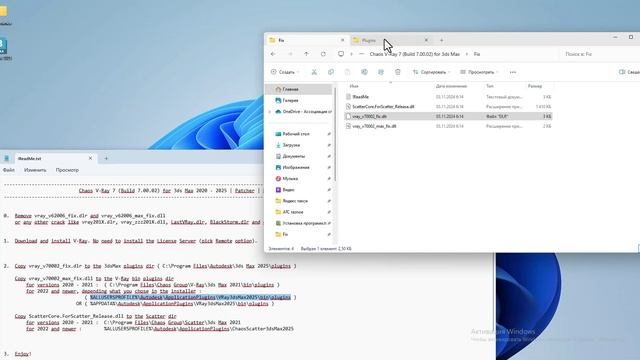Click the Copy icon in Explorer toolbar

pos(331,72)
